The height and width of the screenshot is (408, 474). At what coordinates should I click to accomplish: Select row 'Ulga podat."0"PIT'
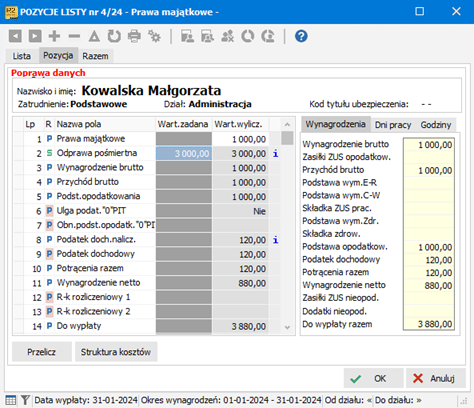tap(146, 211)
